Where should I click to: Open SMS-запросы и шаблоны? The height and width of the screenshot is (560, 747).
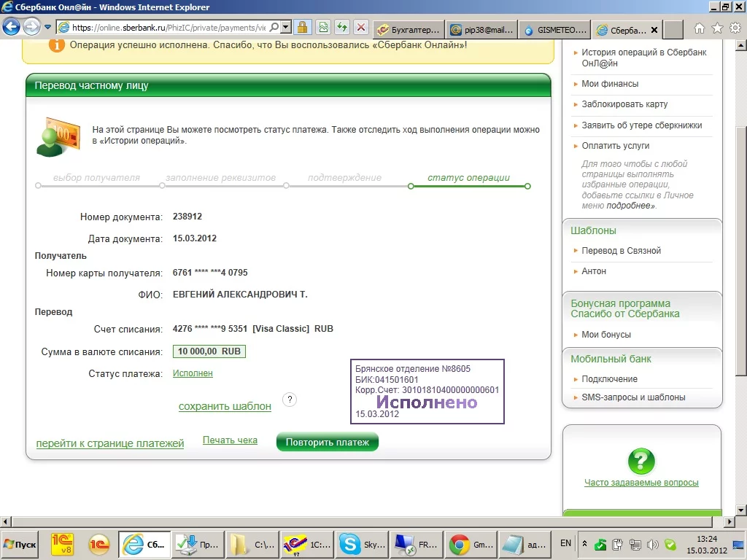click(633, 397)
